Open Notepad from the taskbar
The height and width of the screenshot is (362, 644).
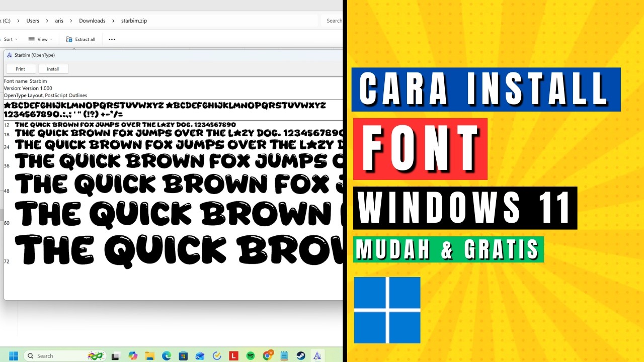click(x=284, y=355)
